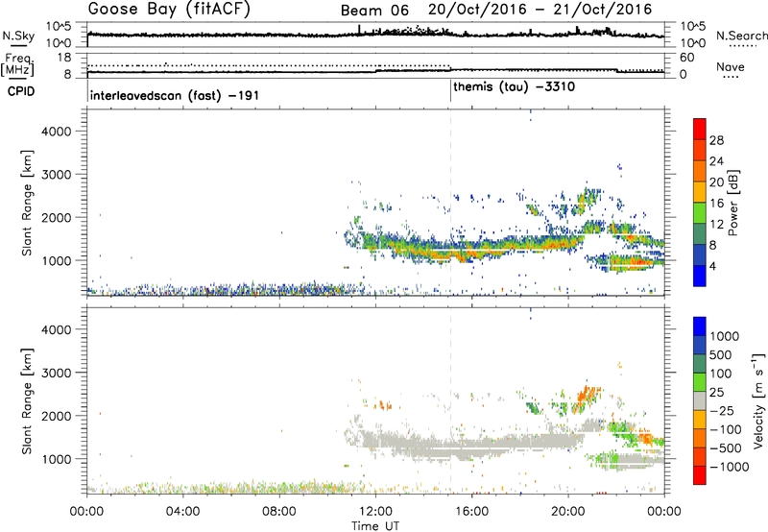Click the "N.Sky" legend label

(18, 36)
